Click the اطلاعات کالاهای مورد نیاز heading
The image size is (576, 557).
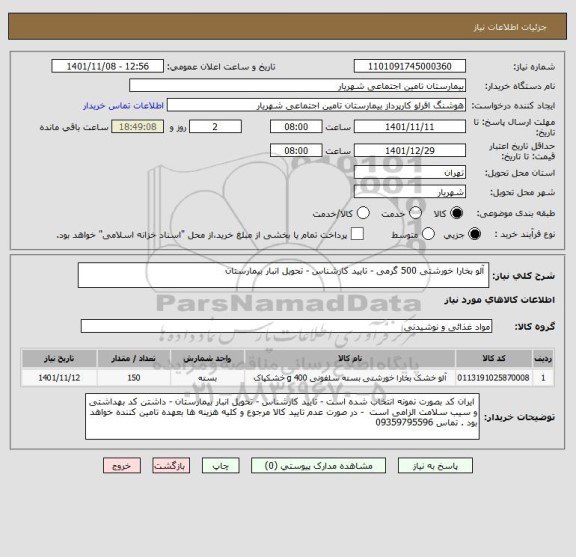coord(500,300)
